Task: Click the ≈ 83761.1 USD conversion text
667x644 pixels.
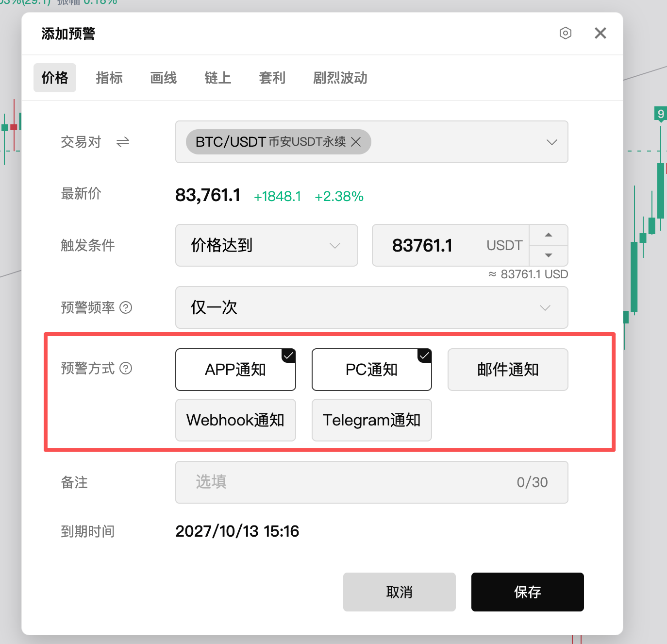Action: (x=528, y=274)
